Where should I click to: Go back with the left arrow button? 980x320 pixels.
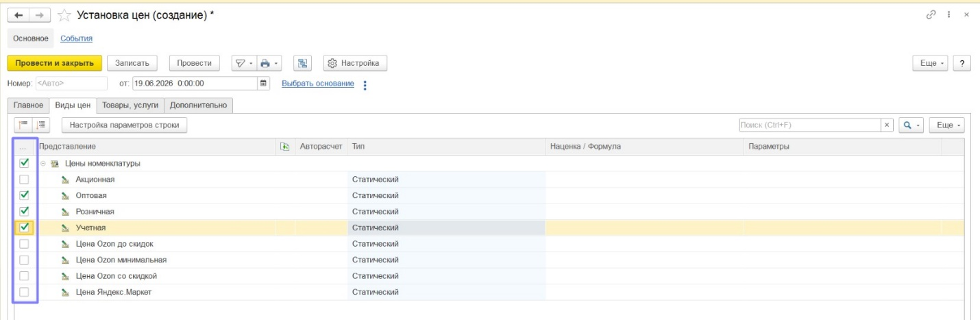click(19, 15)
